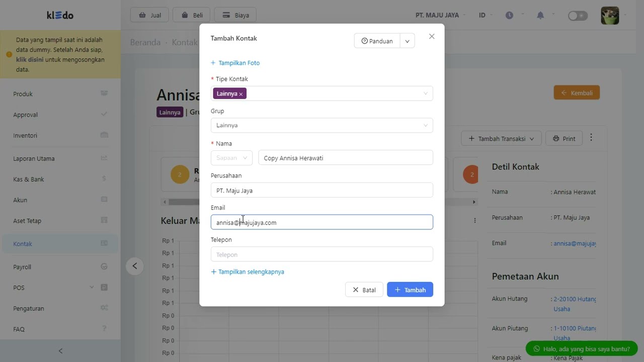Expand the Panduan dropdown arrow
Image resolution: width=644 pixels, height=362 pixels.
coord(408,41)
